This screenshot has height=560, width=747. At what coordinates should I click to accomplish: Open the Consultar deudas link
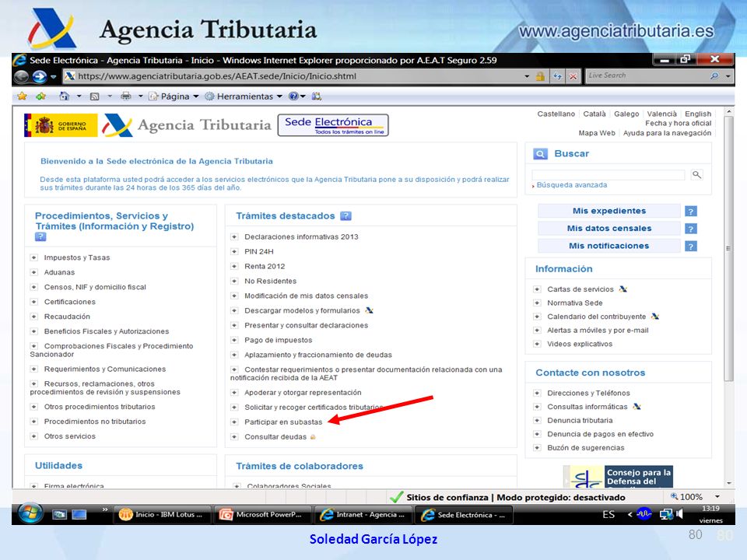pyautogui.click(x=275, y=436)
